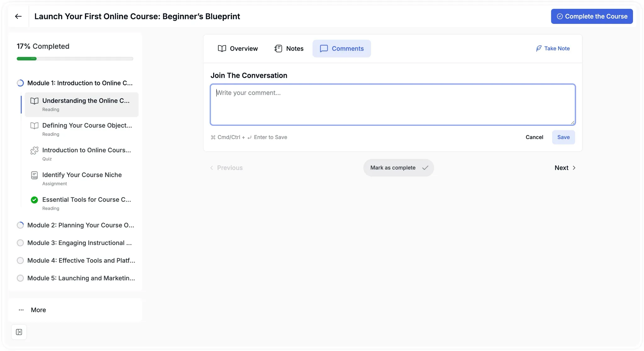The width and height of the screenshot is (644, 351).
Task: Click the Complete the Course button
Action: [x=592, y=16]
